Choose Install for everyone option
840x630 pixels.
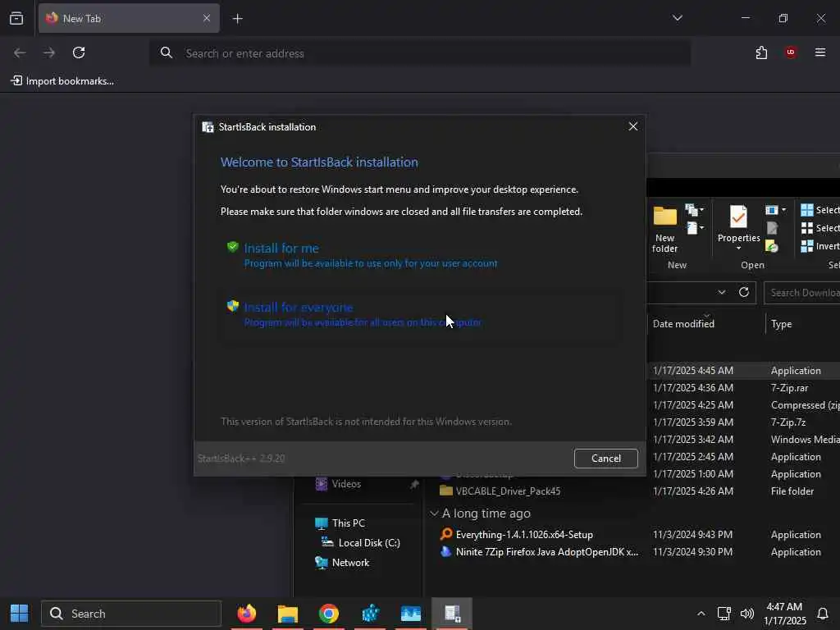[421, 314]
